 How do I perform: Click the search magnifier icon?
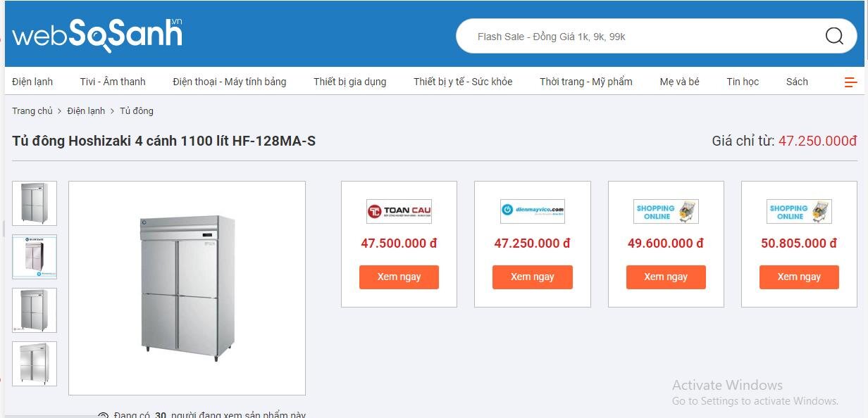(x=834, y=36)
